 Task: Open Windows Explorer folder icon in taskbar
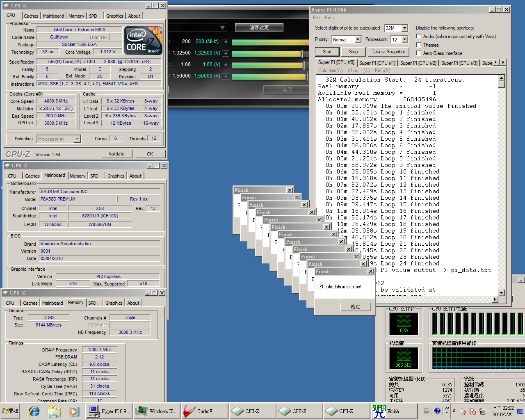click(x=54, y=411)
